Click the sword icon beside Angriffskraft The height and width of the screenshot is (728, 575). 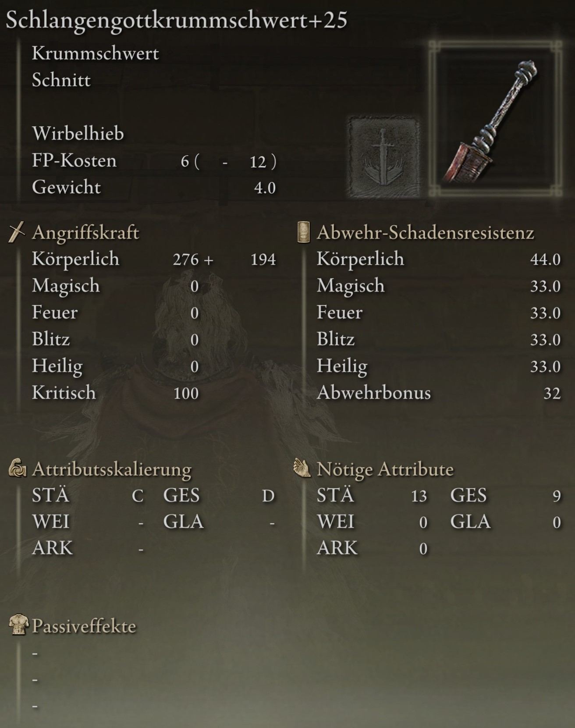(17, 232)
